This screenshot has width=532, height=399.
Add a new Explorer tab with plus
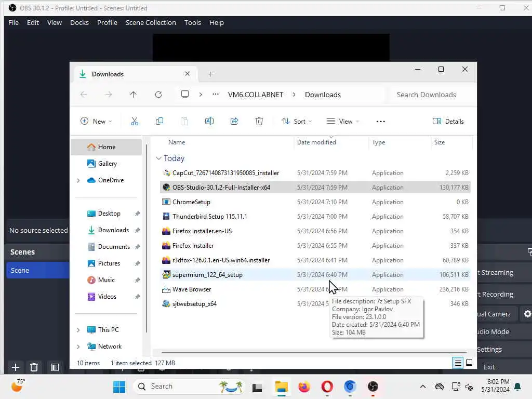[x=210, y=74]
